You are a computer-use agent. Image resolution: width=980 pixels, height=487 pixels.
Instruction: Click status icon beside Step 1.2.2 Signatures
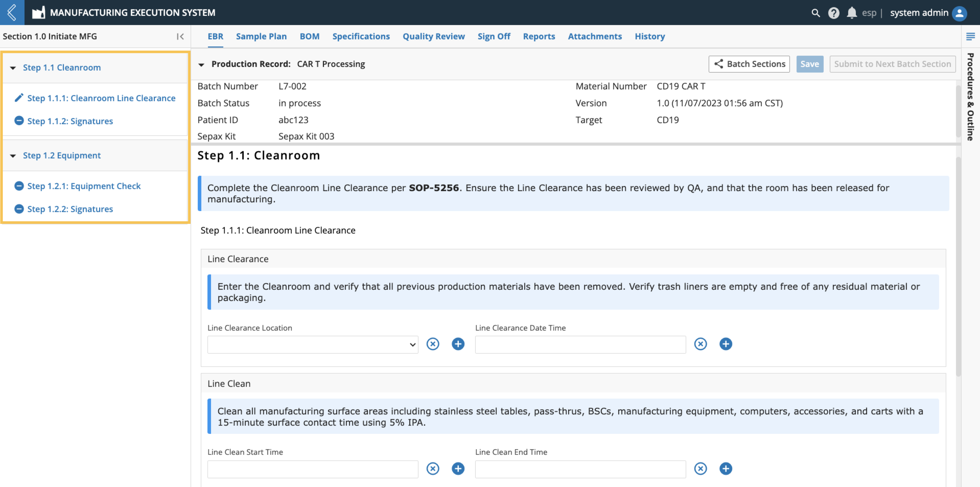point(19,209)
